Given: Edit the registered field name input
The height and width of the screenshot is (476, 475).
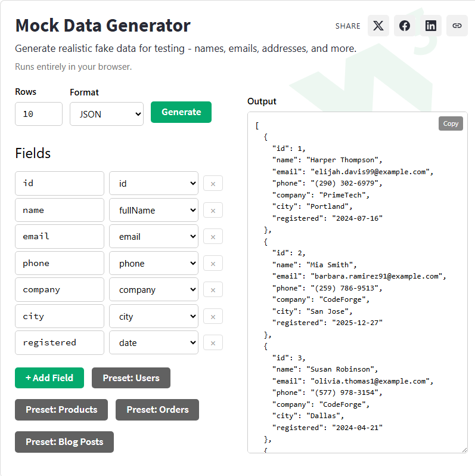Looking at the screenshot, I should [x=60, y=343].
